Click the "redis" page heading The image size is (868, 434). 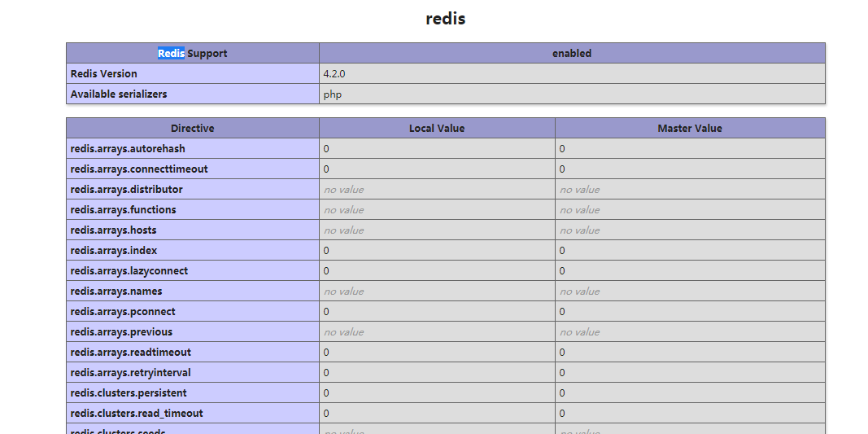(446, 18)
